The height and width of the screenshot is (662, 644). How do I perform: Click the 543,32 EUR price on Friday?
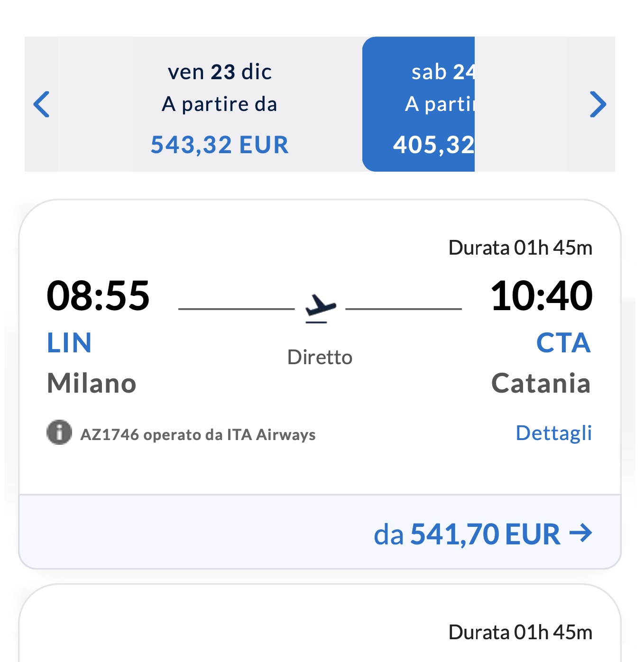point(220,145)
